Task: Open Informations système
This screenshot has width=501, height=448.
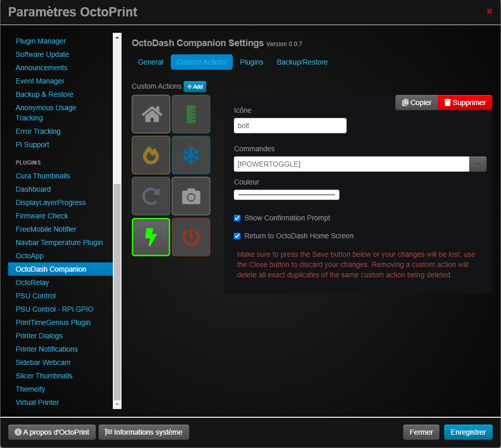Action: (144, 432)
